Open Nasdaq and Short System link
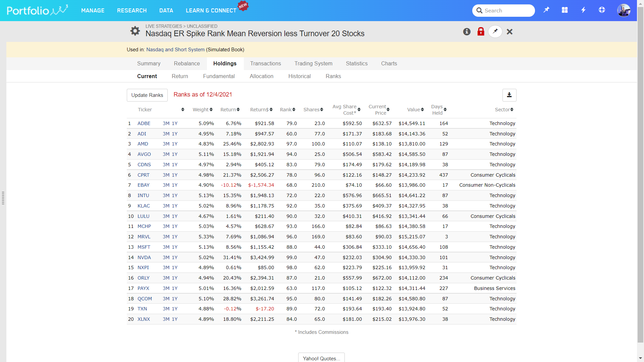 tap(175, 50)
